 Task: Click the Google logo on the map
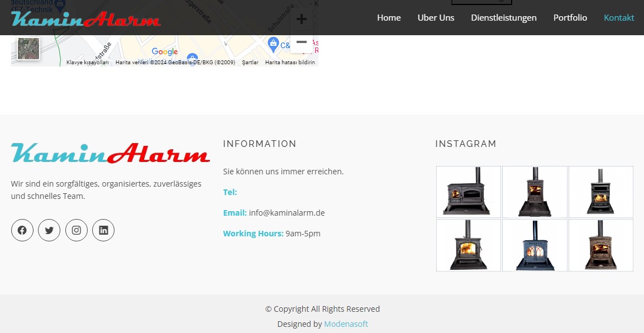point(165,52)
